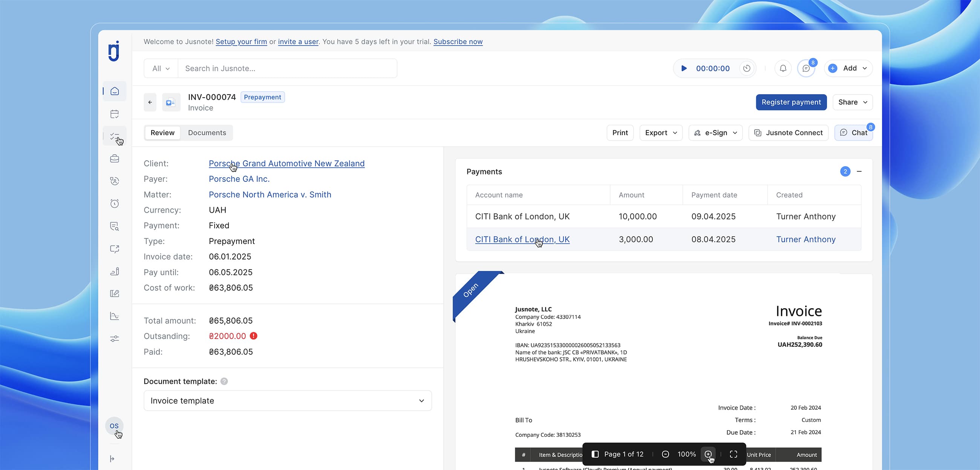Expand the Add dropdown menu

pyautogui.click(x=848, y=69)
